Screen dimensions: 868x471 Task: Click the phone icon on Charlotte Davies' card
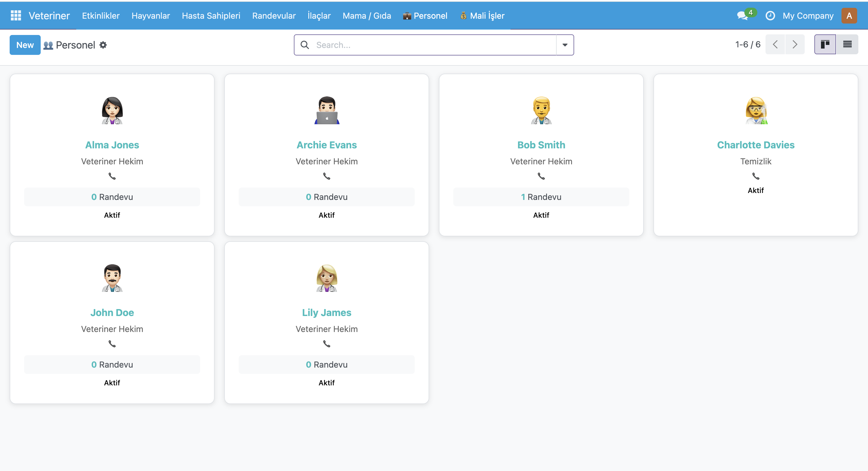(756, 176)
